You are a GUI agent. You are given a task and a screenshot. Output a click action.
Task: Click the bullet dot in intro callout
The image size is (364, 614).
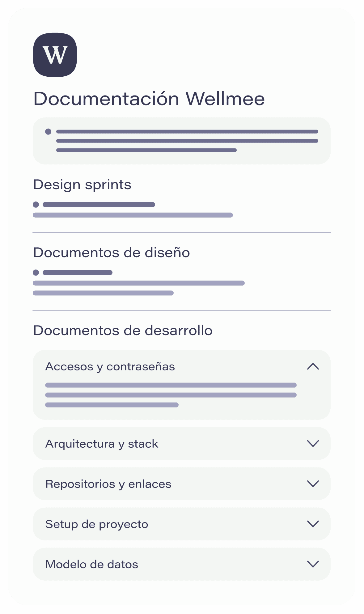point(48,131)
